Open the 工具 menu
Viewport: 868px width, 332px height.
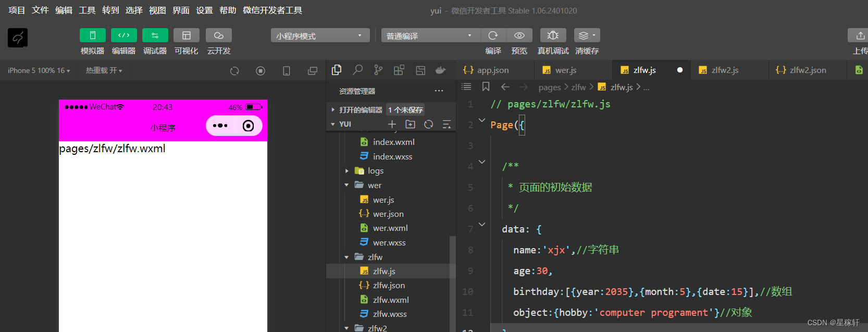(x=87, y=10)
